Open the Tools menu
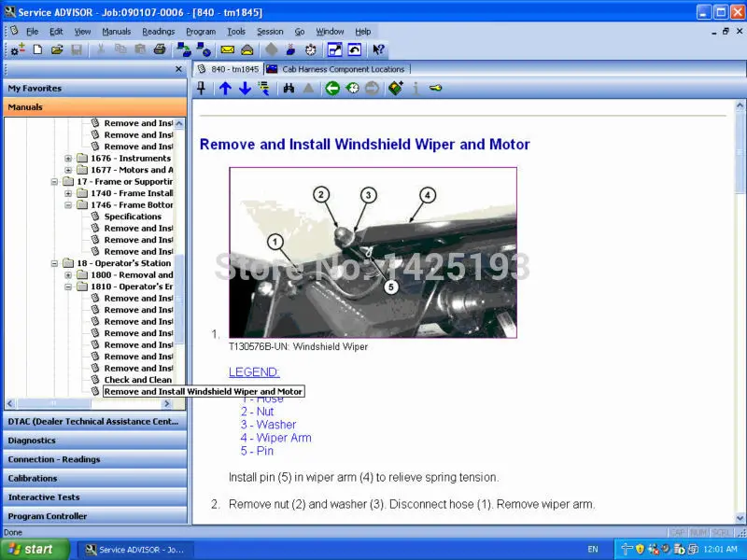The width and height of the screenshot is (747, 560). click(236, 32)
